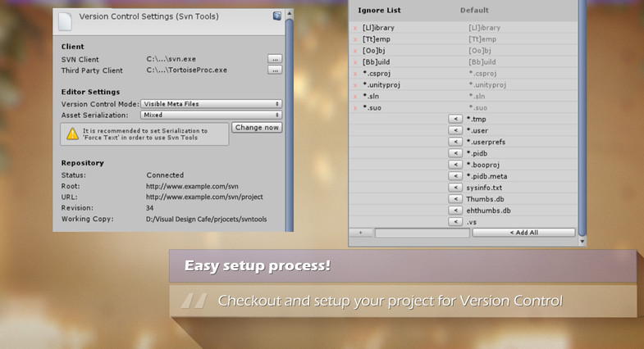Add *.booproj to ignore list

click(455, 165)
